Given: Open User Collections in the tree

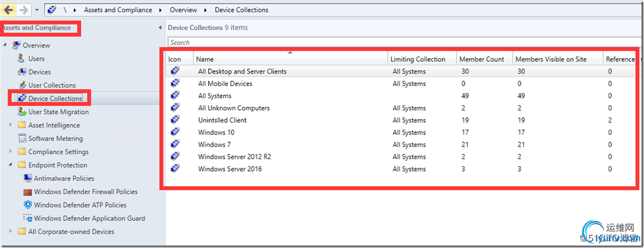Looking at the screenshot, I should tap(52, 85).
